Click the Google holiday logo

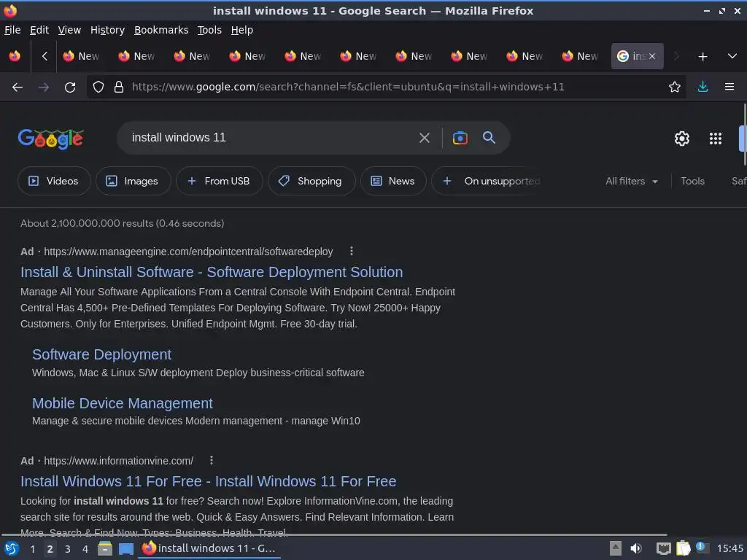tap(51, 139)
